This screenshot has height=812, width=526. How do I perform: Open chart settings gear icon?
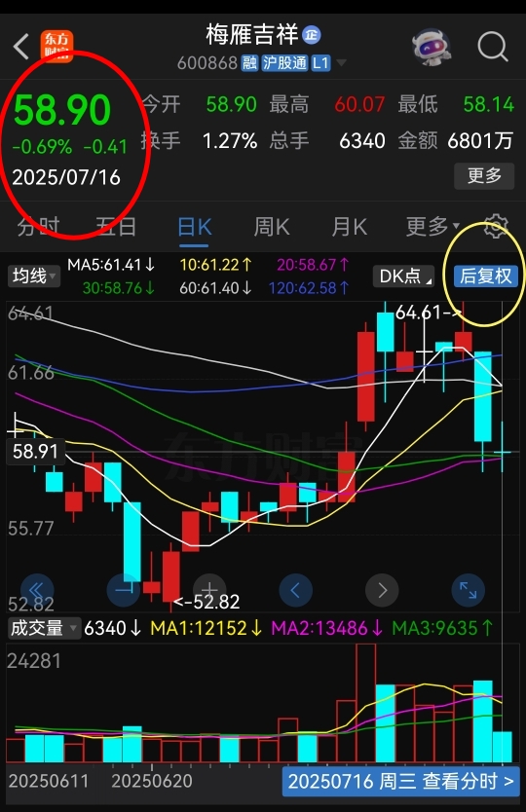[496, 226]
